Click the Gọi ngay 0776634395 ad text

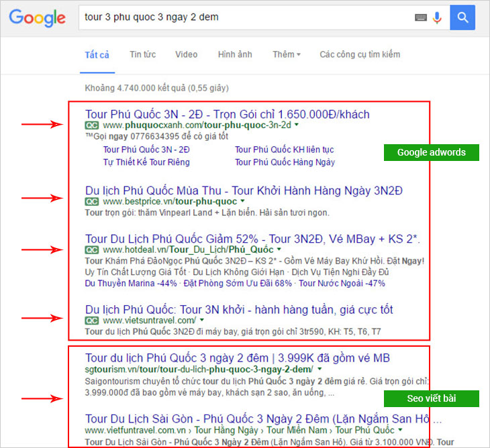tap(156, 136)
